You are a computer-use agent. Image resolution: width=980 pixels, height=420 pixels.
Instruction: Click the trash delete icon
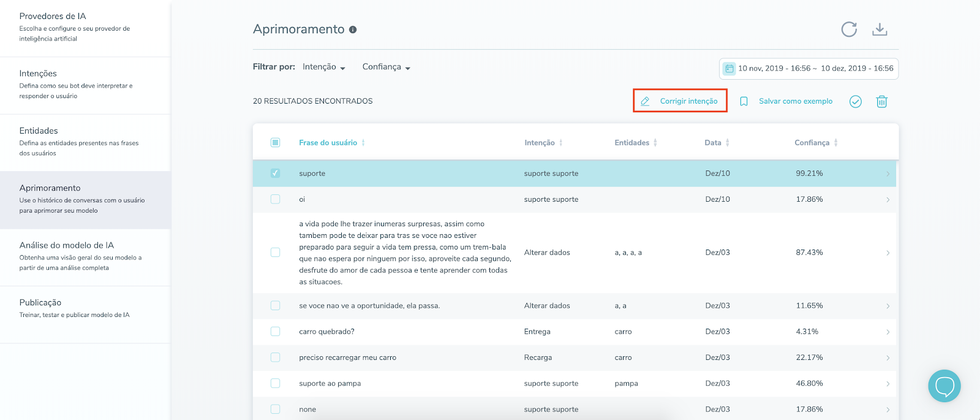881,102
